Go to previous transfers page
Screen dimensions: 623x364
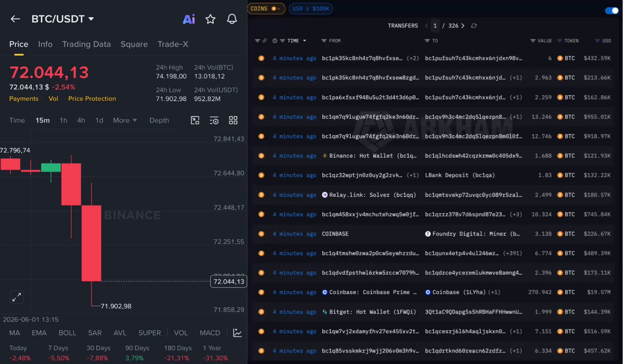pyautogui.click(x=426, y=26)
